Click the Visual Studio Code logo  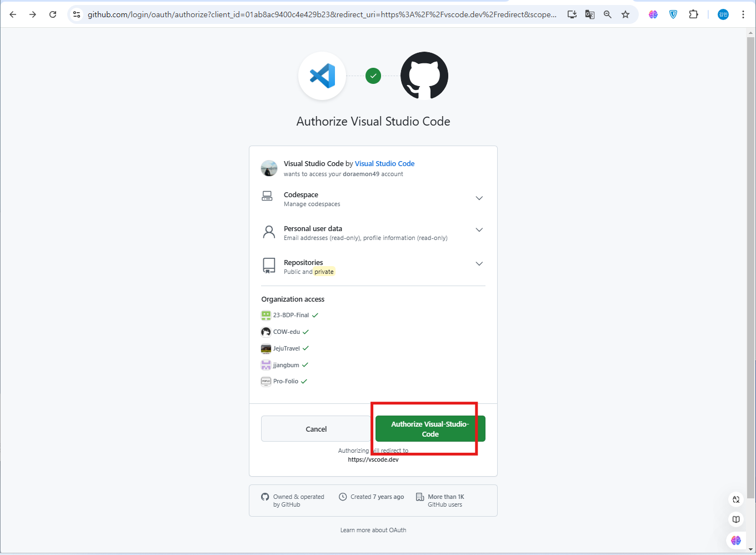[322, 76]
